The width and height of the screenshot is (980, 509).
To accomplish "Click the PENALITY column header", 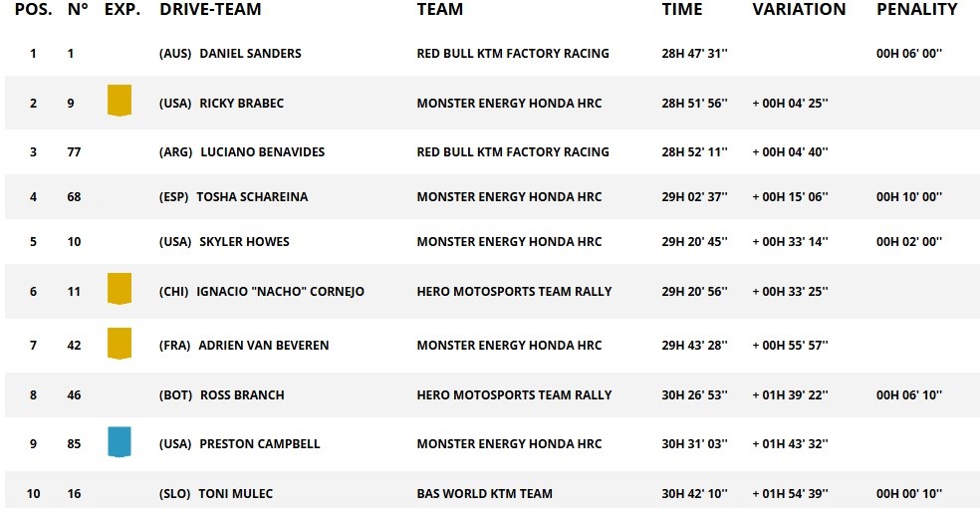I will click(916, 10).
